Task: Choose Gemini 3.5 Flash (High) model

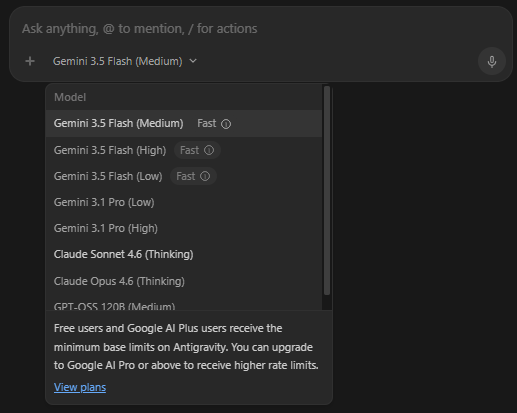Action: click(184, 150)
